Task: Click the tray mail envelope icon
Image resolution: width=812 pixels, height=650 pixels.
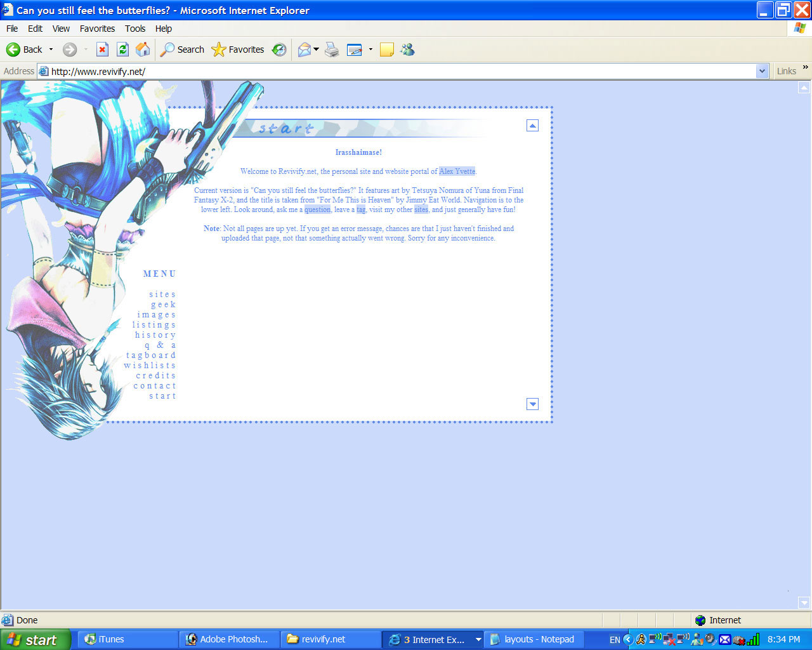Action: (x=725, y=640)
